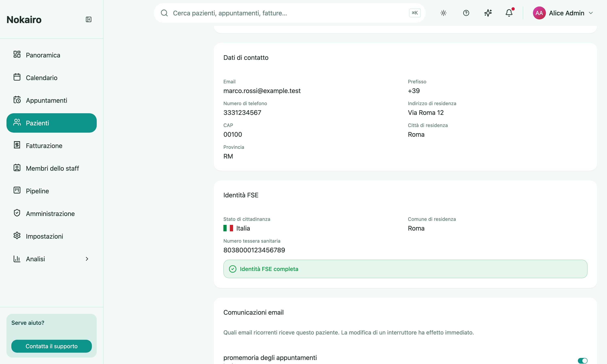Screen dimensions: 607x364
Task: Click citizenship value Italia
Action: point(243,228)
